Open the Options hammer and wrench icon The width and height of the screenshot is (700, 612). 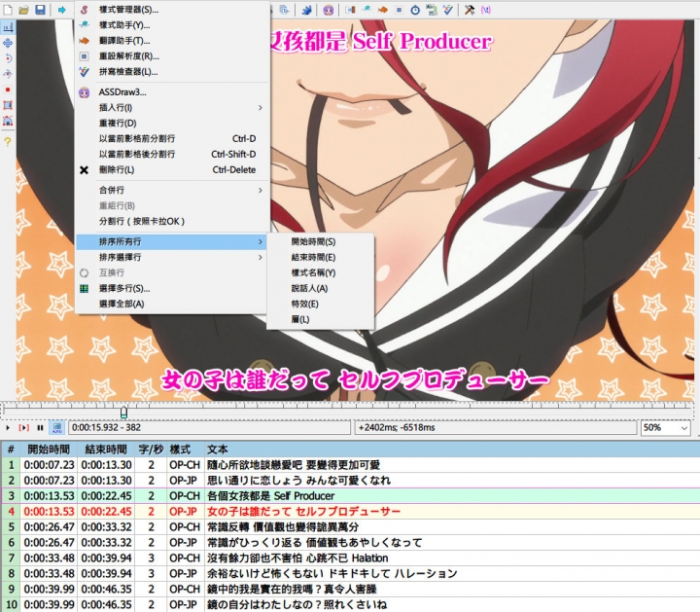tap(470, 10)
